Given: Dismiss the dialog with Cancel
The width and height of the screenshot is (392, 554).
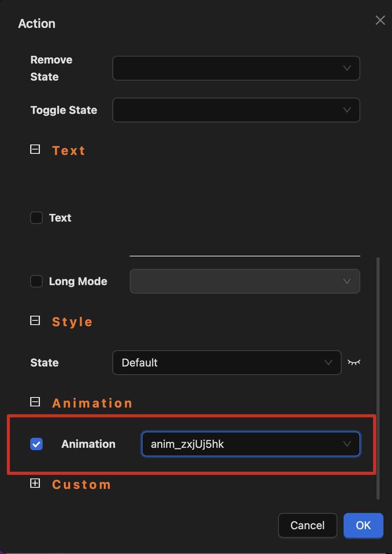Looking at the screenshot, I should pyautogui.click(x=307, y=525).
